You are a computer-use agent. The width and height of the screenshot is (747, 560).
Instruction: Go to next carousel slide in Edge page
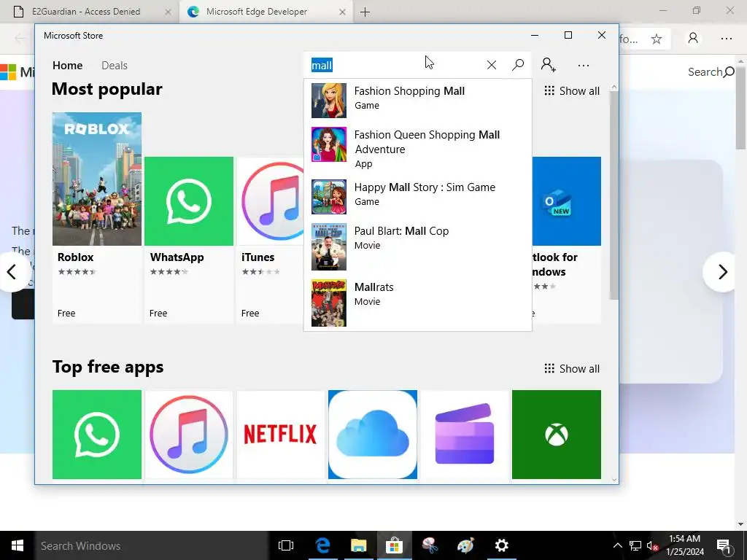723,272
